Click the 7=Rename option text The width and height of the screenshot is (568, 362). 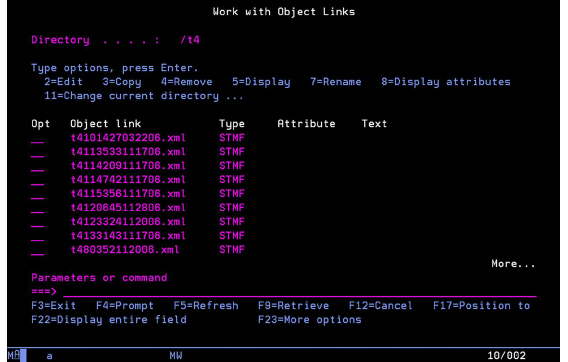[336, 82]
